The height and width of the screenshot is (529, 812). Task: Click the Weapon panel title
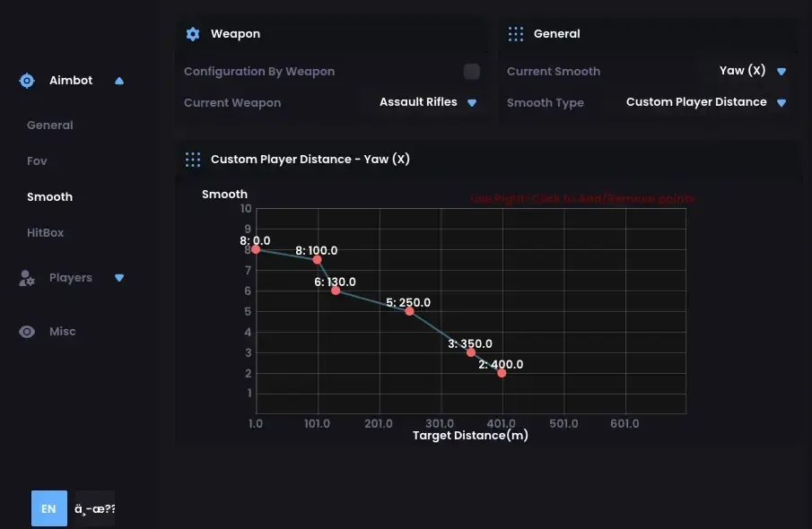[235, 34]
